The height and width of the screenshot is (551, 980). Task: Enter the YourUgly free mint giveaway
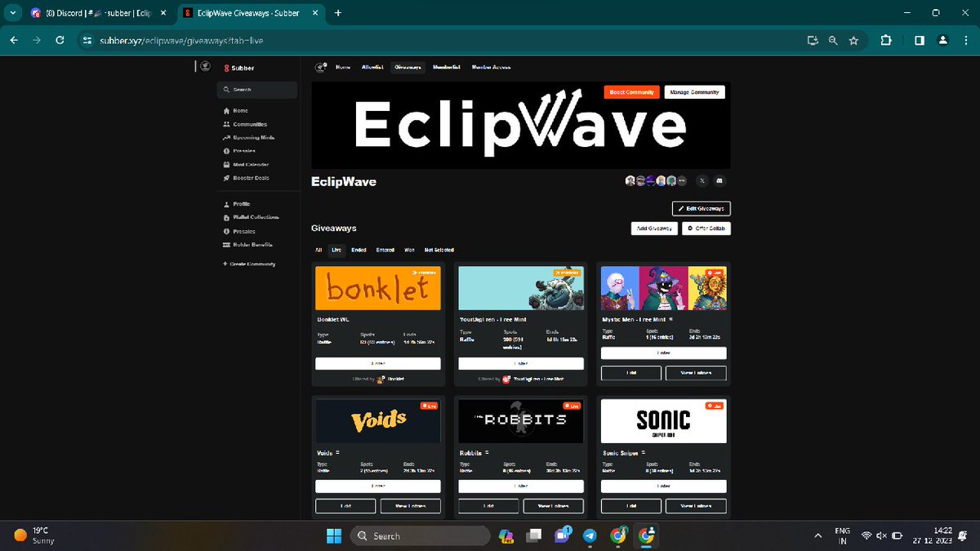click(521, 363)
